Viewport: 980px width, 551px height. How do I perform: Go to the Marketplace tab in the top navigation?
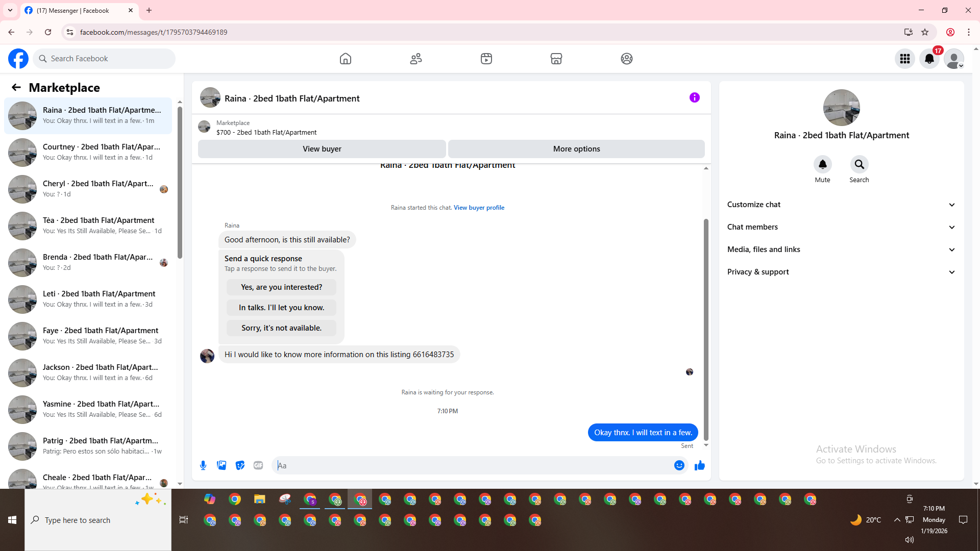coord(556,59)
